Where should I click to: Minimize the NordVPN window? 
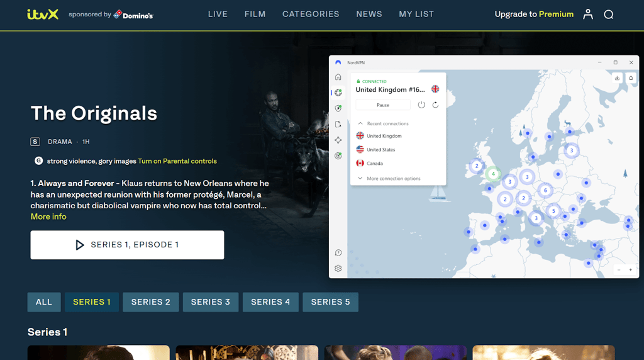coord(599,62)
